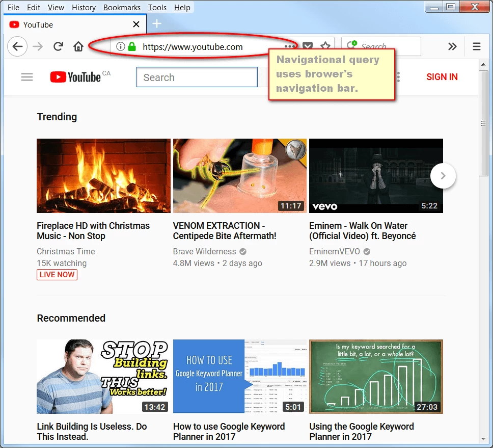Click the vertical scrollbar thumb
493x448 pixels.
click(x=483, y=123)
